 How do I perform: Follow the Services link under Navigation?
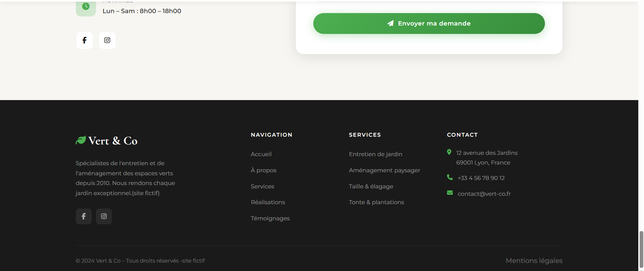coord(263,186)
